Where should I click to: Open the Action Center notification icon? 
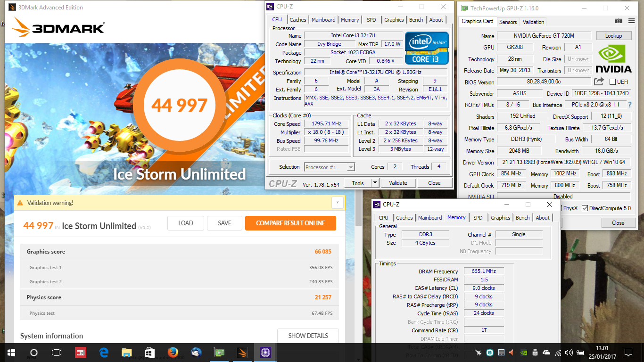[628, 352]
